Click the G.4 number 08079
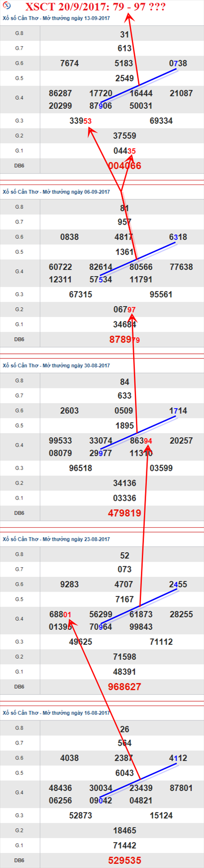The width and height of the screenshot is (204, 868). click(x=60, y=453)
